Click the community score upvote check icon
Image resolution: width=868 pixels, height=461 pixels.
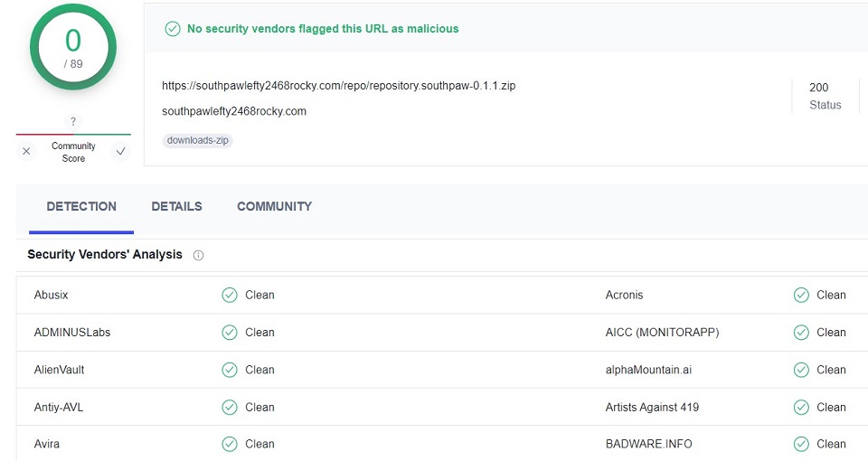pos(120,151)
